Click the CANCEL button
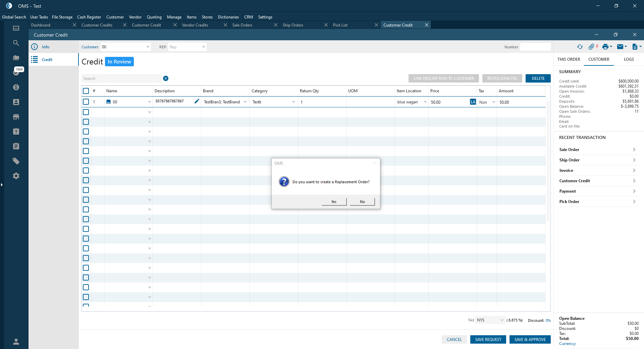Image resolution: width=644 pixels, height=349 pixels. (454, 340)
